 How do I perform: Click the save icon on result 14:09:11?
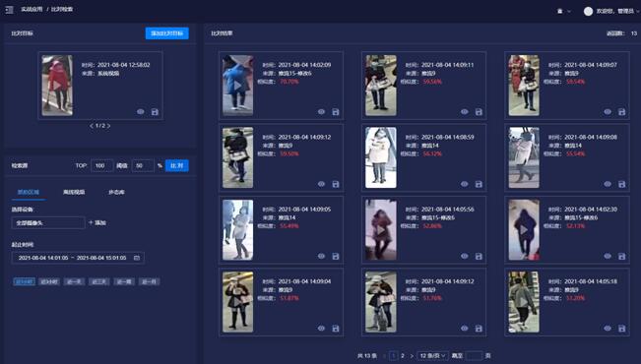479,112
